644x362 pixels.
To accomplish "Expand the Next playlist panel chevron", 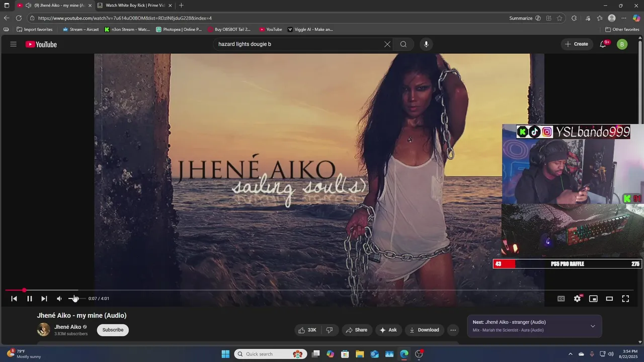I will pos(593,326).
